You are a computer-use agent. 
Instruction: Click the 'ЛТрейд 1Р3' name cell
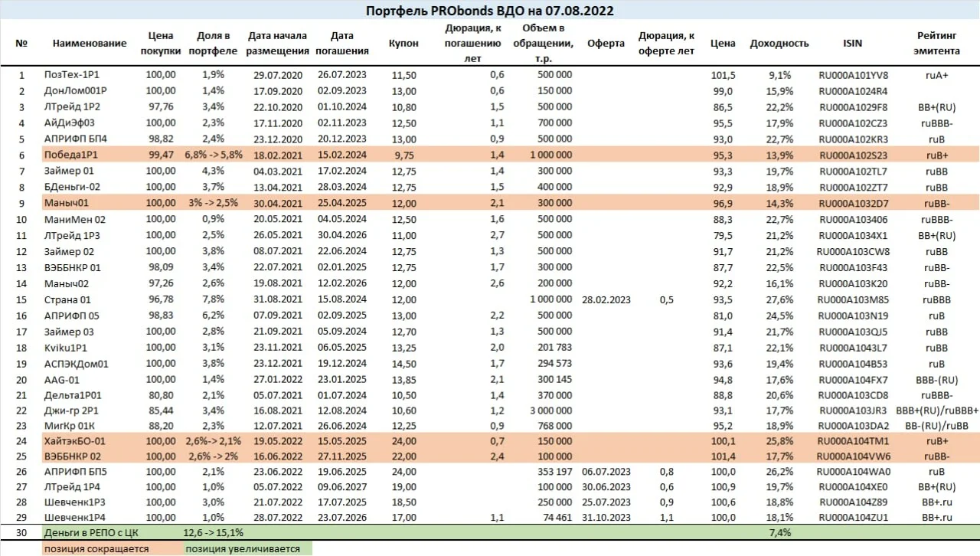pyautogui.click(x=72, y=236)
